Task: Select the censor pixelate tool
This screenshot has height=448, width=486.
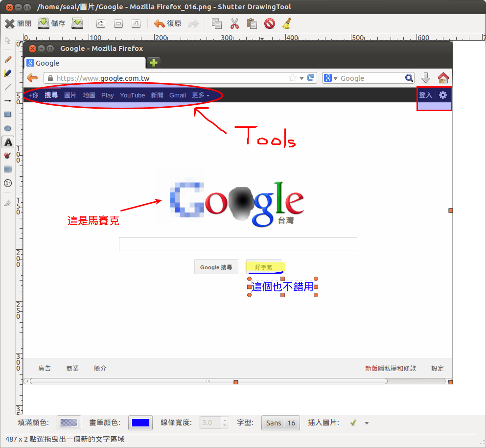Action: click(8, 169)
